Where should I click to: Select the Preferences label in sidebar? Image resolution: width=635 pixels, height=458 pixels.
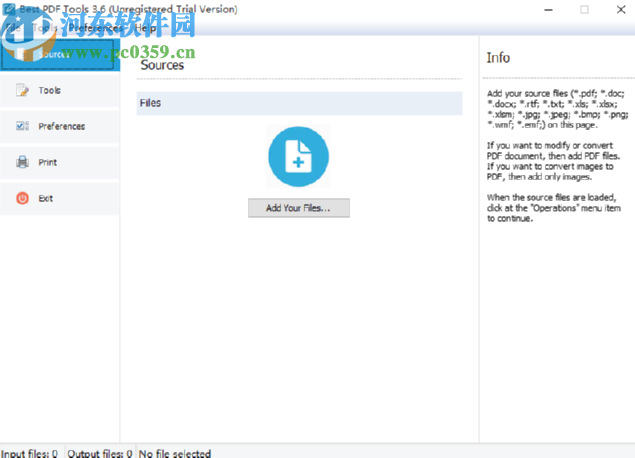coord(62,126)
